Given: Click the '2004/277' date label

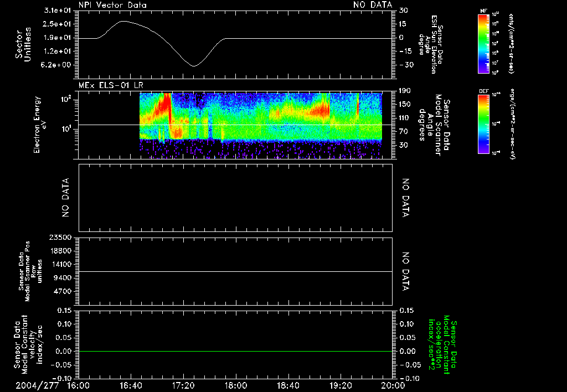Looking at the screenshot, I should (x=37, y=385).
